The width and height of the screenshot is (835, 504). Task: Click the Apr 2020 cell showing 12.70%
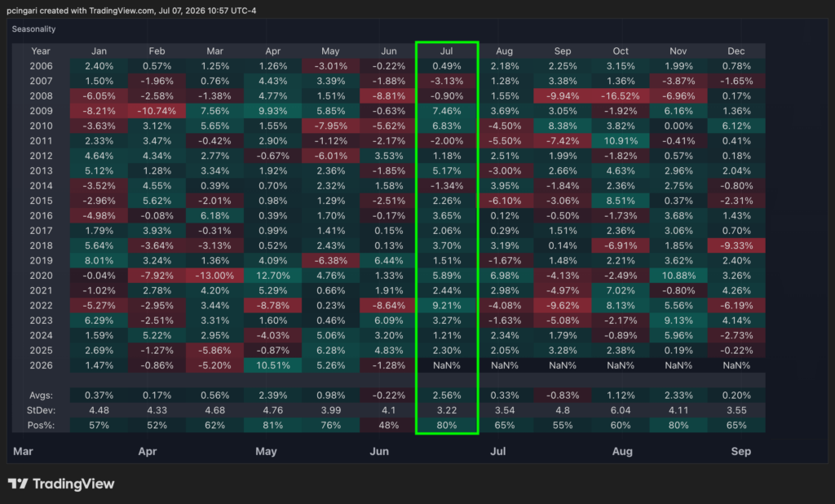(x=272, y=276)
